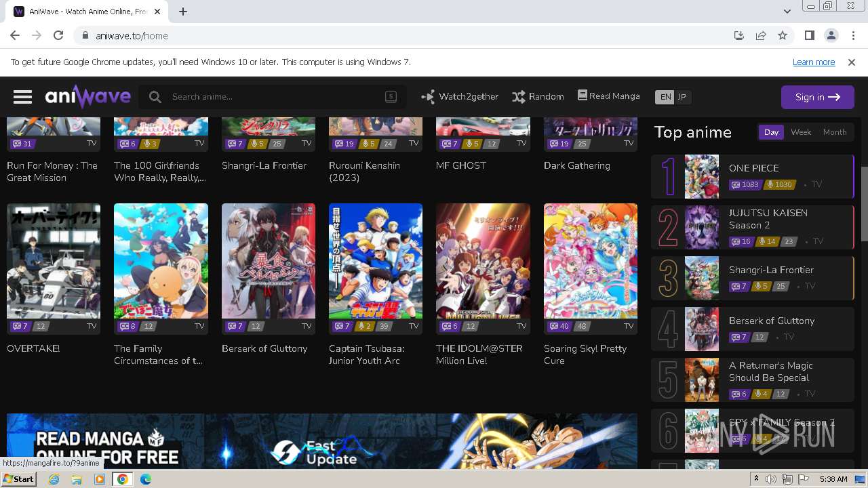Open the Chrome three-dot menu
The image size is (868, 488).
coord(852,36)
